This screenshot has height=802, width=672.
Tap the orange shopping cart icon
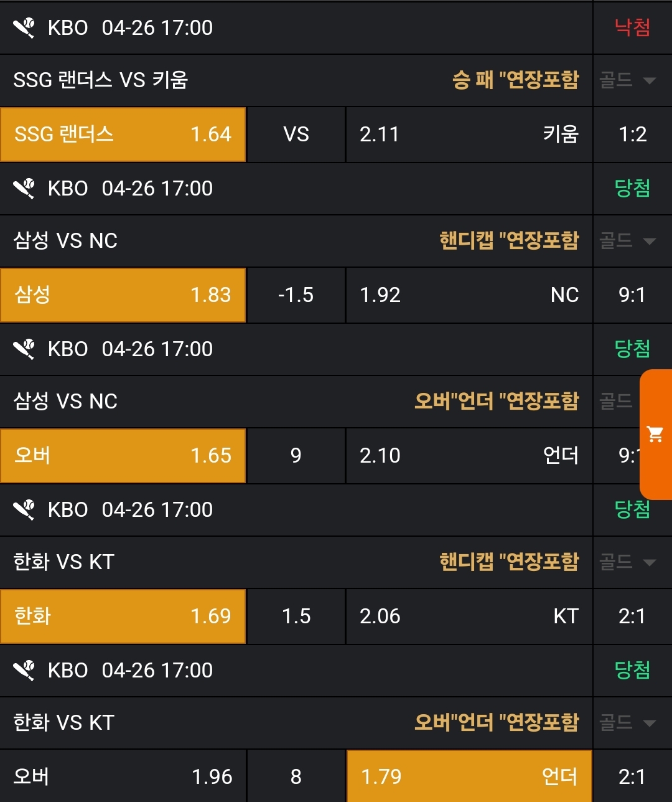655,434
